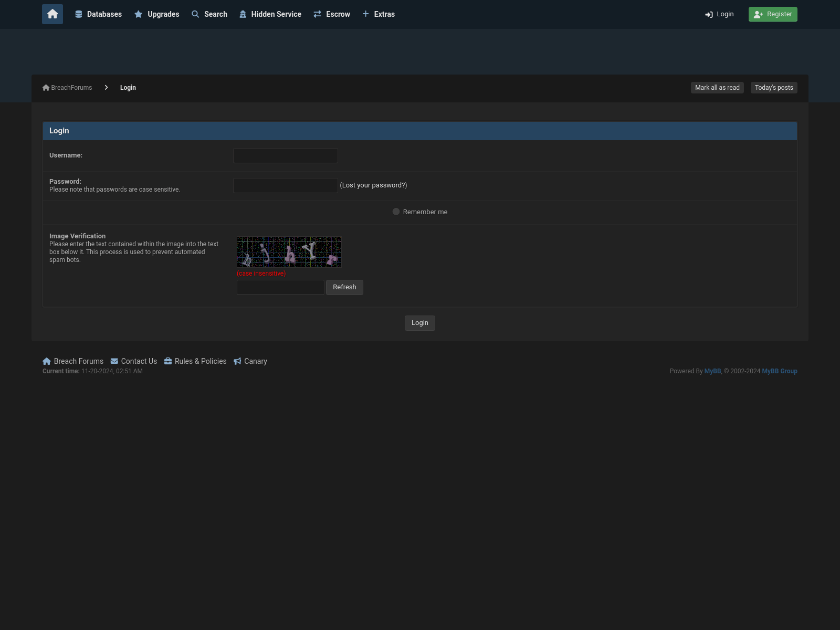Click the Remember me label text
This screenshot has height=630, width=840.
(425, 212)
